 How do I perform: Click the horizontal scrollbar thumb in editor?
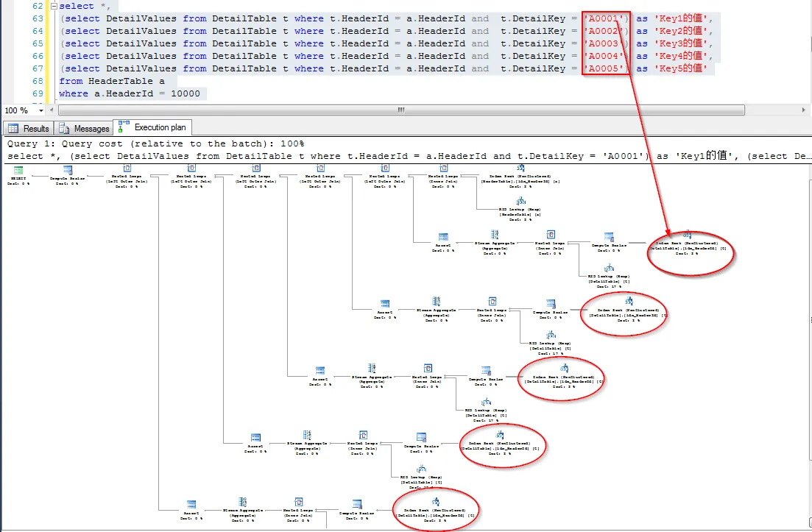(401, 110)
